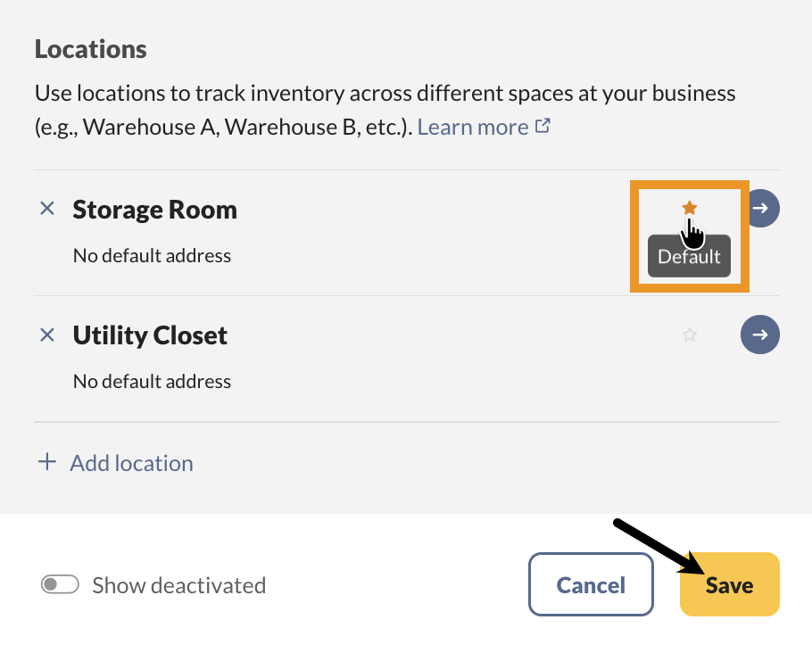The width and height of the screenshot is (812, 653).
Task: Open Storage Room details with its arrow button
Action: [761, 209]
